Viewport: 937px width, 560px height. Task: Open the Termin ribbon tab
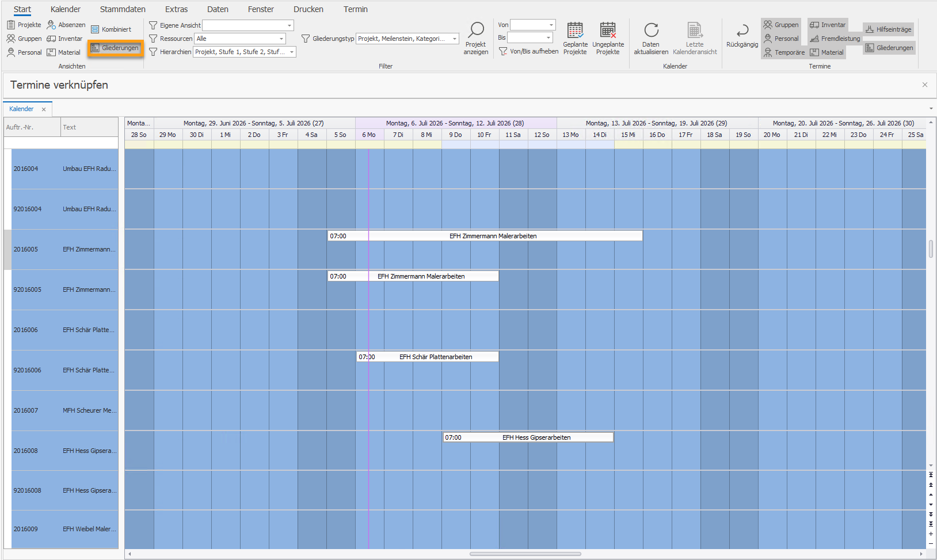click(356, 9)
